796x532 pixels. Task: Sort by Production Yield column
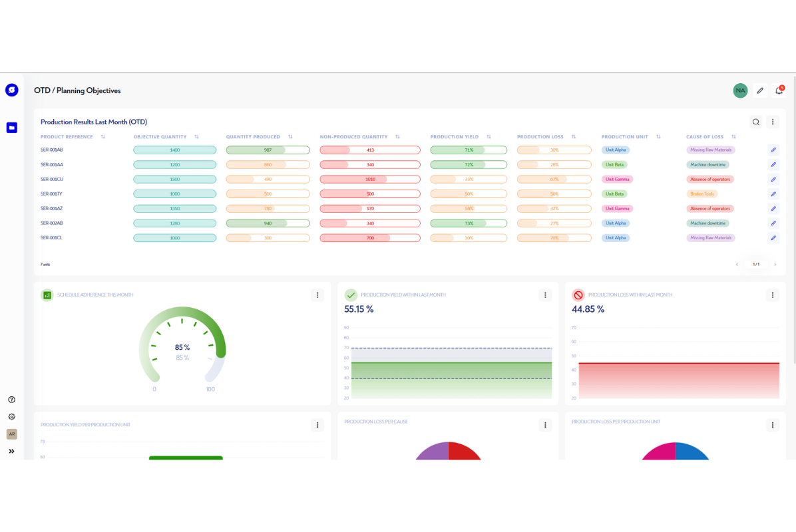coord(489,137)
